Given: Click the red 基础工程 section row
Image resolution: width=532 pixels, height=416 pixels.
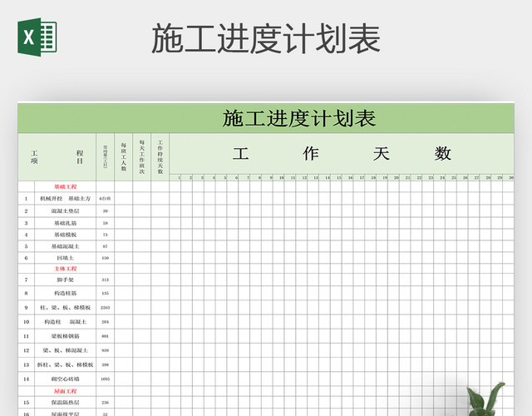Looking at the screenshot, I should tap(66, 186).
